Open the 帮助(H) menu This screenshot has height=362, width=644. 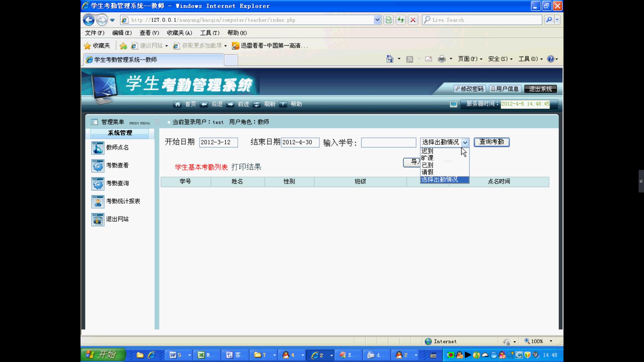pos(237,33)
